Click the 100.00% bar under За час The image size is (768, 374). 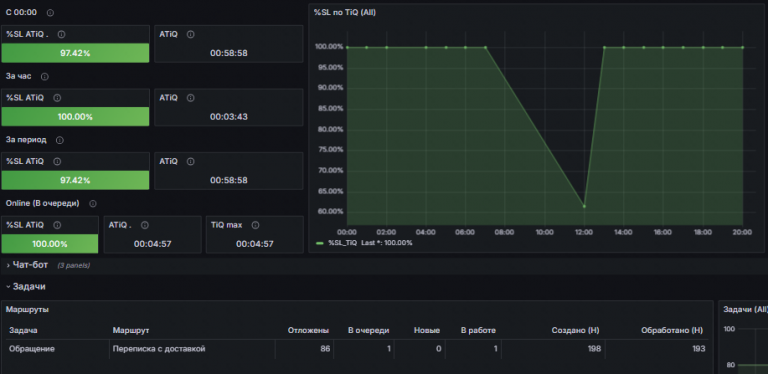[75, 117]
